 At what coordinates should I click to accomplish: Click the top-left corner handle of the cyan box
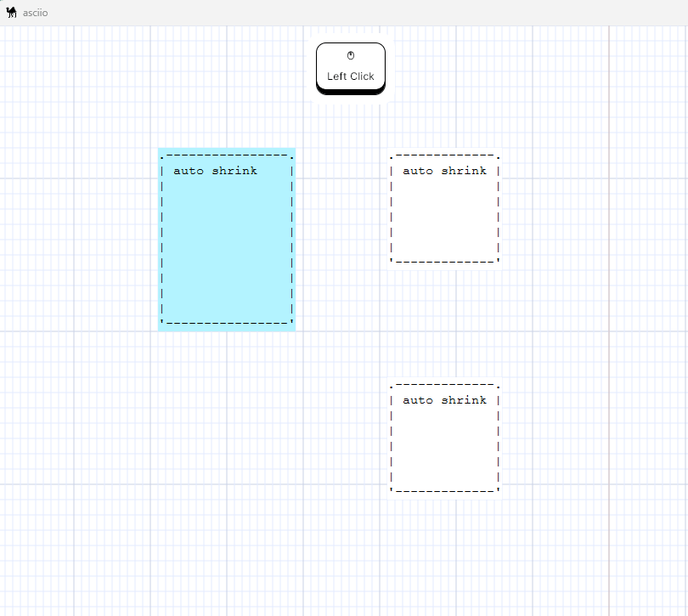coord(161,156)
